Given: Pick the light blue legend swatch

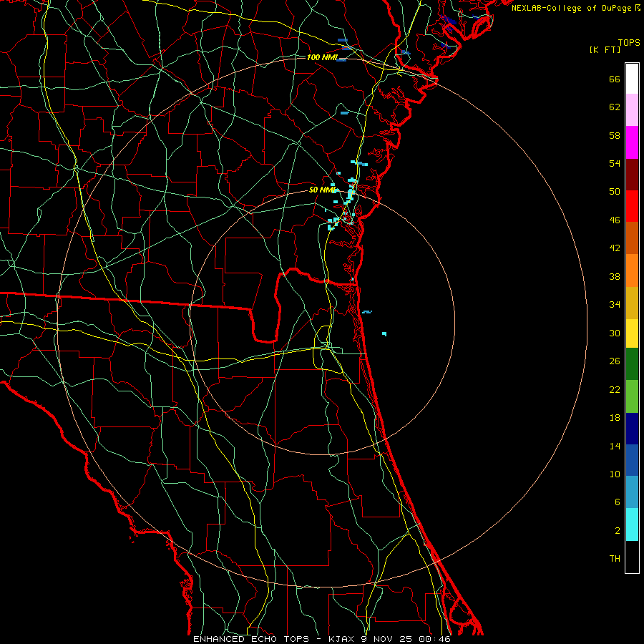Looking at the screenshot, I should pyautogui.click(x=632, y=492).
